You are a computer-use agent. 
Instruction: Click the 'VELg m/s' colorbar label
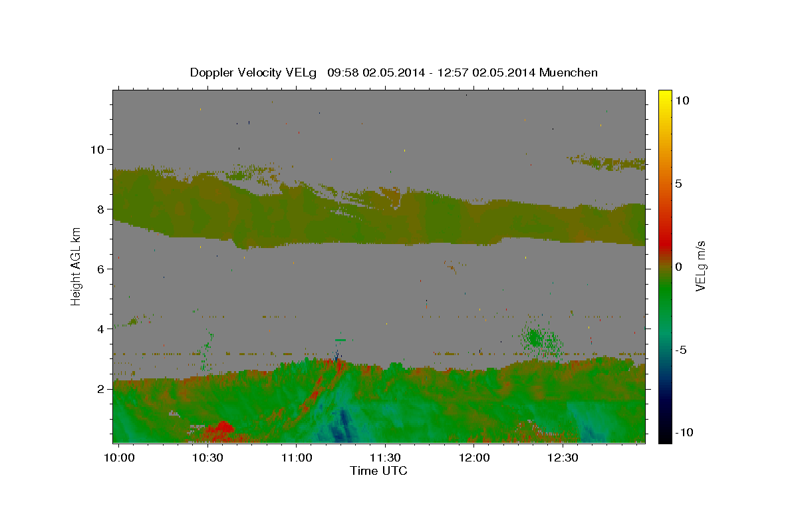(700, 266)
